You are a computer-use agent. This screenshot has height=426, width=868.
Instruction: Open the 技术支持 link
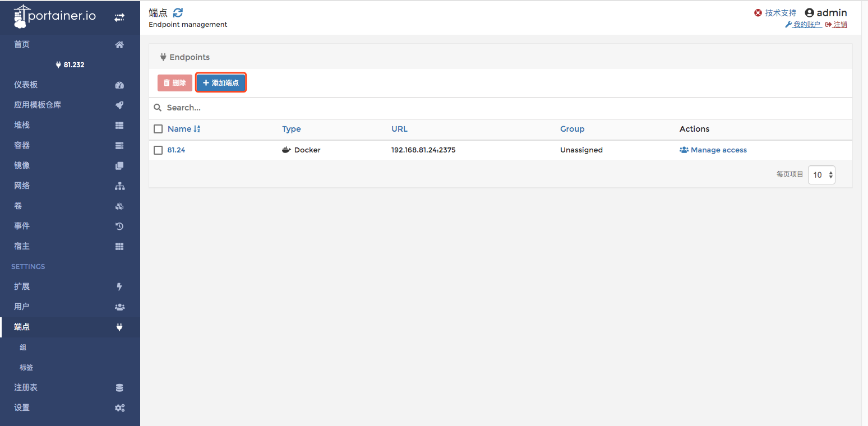tap(775, 13)
